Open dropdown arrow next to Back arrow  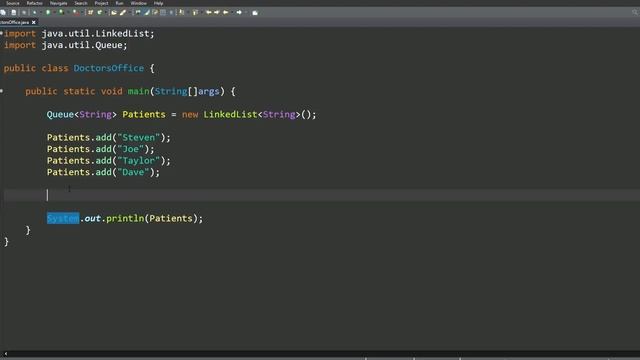[x=232, y=13]
